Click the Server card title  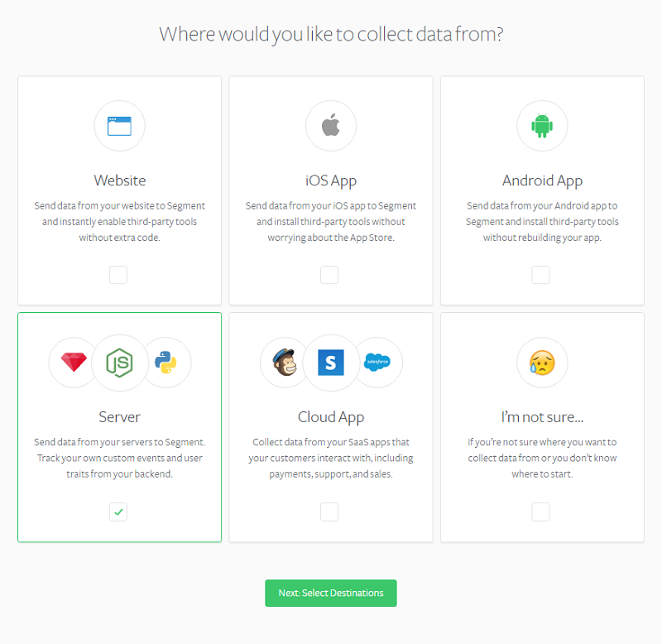point(119,417)
